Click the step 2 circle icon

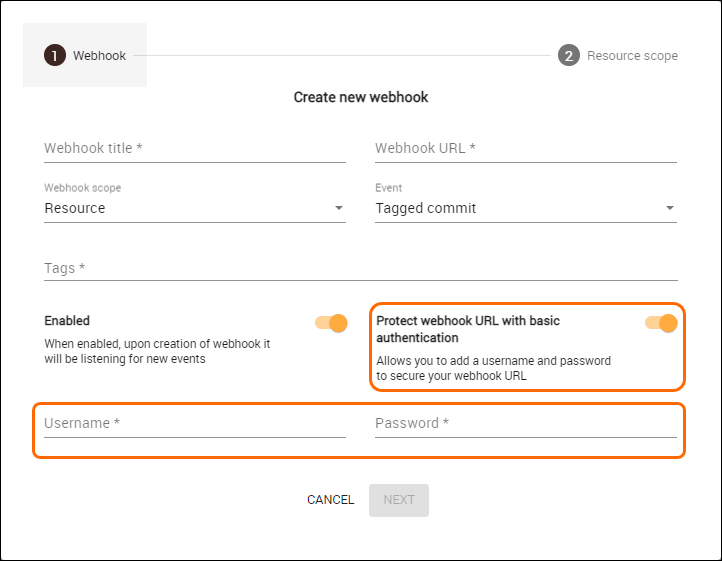(x=569, y=56)
